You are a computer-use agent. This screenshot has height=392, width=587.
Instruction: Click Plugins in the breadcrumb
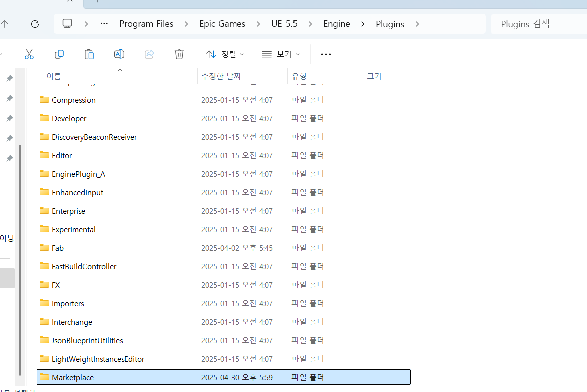[x=390, y=24]
